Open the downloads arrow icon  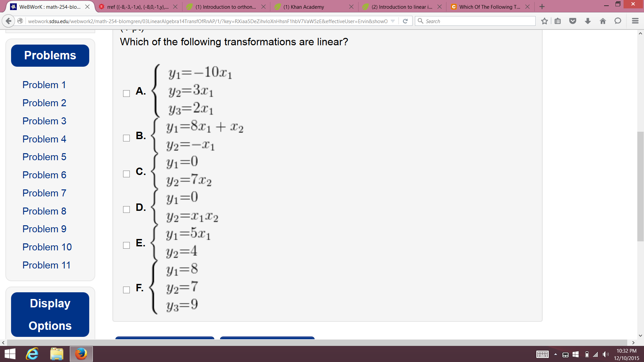[x=588, y=21]
